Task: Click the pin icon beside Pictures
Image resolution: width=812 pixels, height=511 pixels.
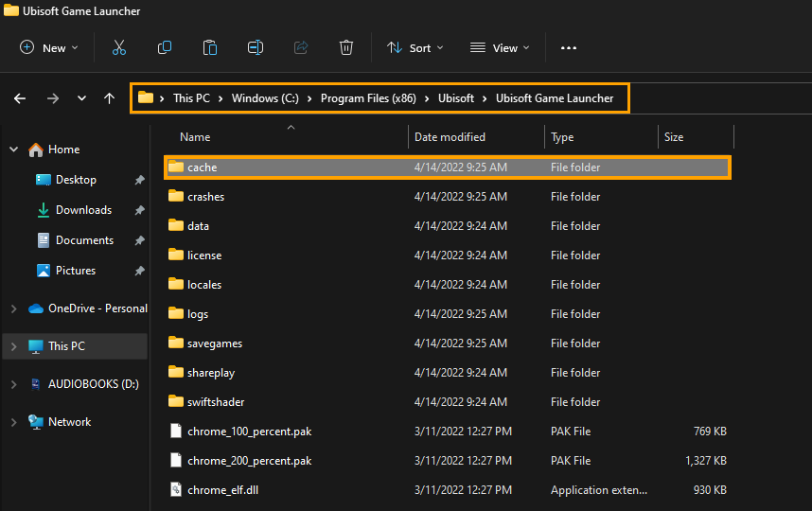Action: pos(140,271)
